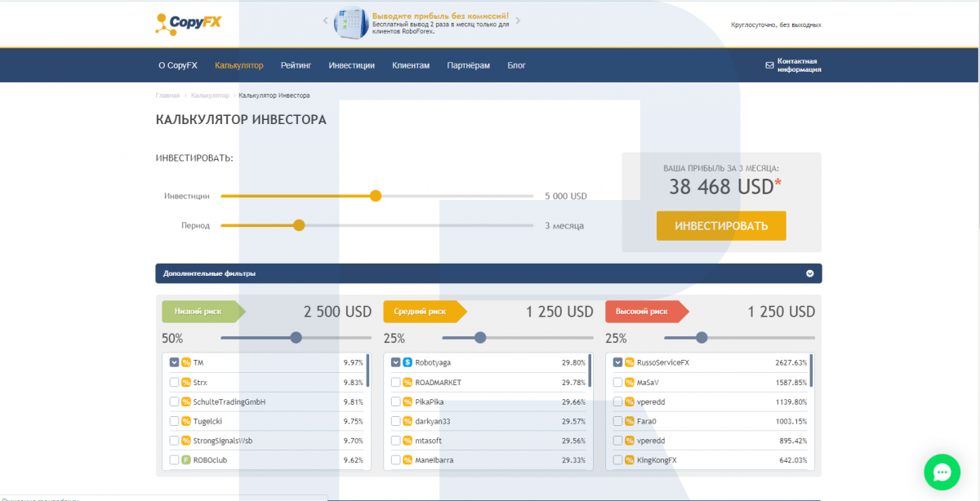Viewport: 980px width, 501px height.
Task: Follow the Калькулятор breadcrumb link
Action: coord(210,95)
